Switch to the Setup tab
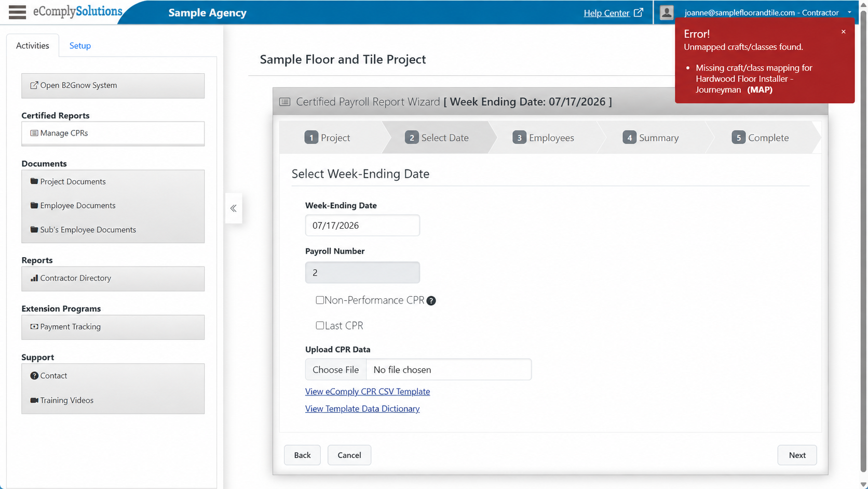 (x=80, y=46)
